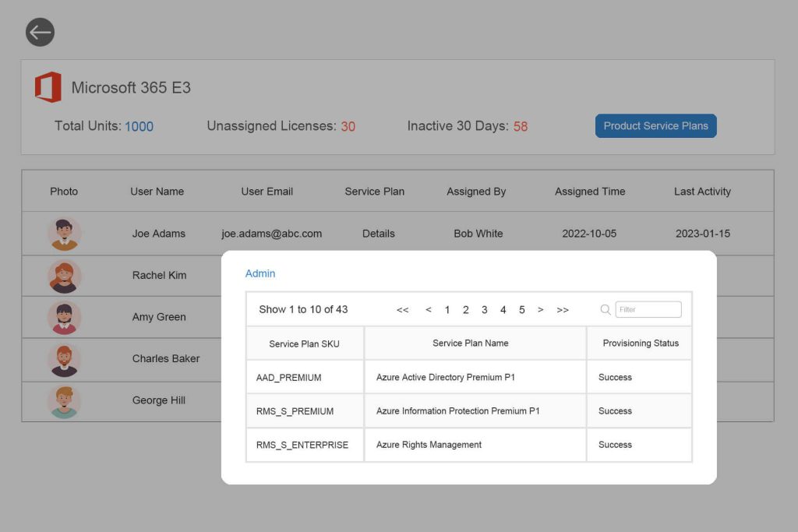
Task: Open George Hill profile photo
Action: [64, 402]
